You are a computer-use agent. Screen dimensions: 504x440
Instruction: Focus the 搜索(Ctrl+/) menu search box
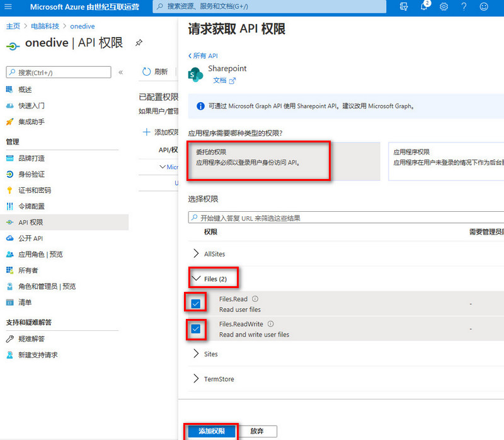coord(59,72)
